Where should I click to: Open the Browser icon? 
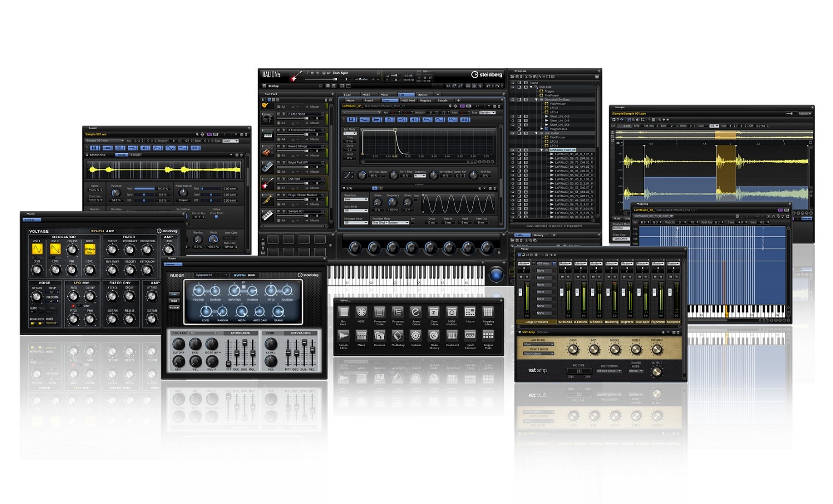379,335
